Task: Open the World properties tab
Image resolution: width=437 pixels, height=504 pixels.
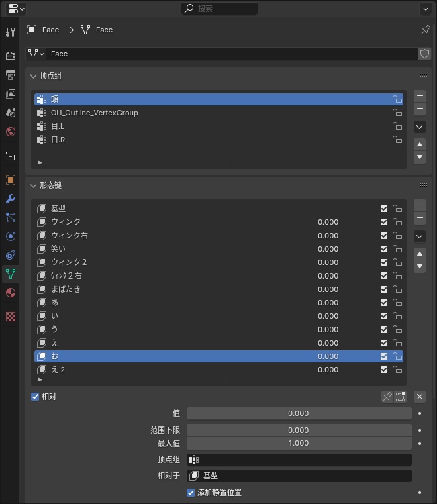Action: pyautogui.click(x=11, y=132)
